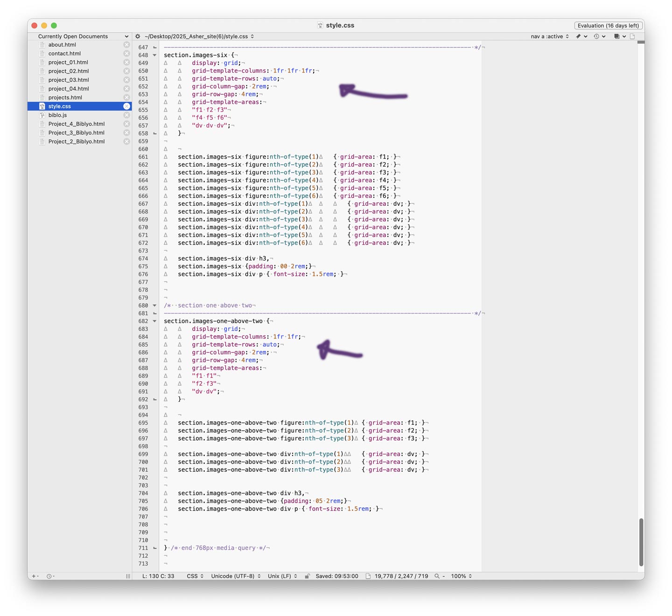Open contact.html from the sidebar
This screenshot has height=616, width=672.
point(64,54)
